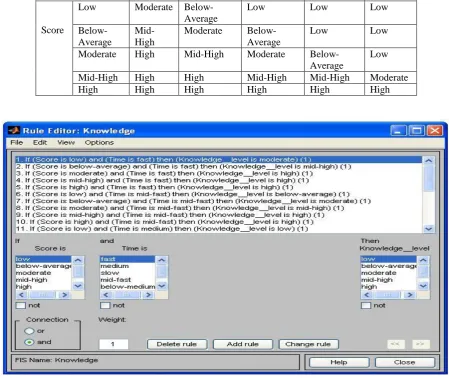Choose 'slow' in the Time list
Image resolution: width=449 pixels, height=378 pixels.
[110, 273]
